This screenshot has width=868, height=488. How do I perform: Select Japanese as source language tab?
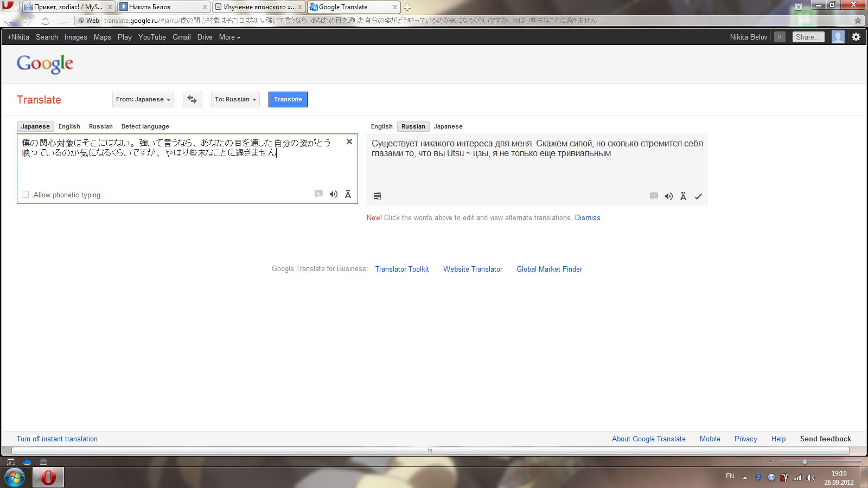tap(35, 126)
